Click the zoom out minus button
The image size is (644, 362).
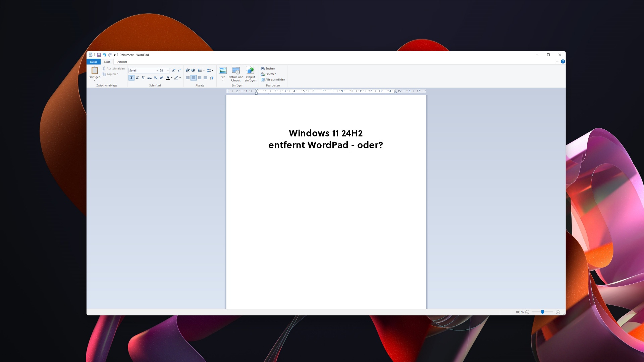tap(527, 312)
